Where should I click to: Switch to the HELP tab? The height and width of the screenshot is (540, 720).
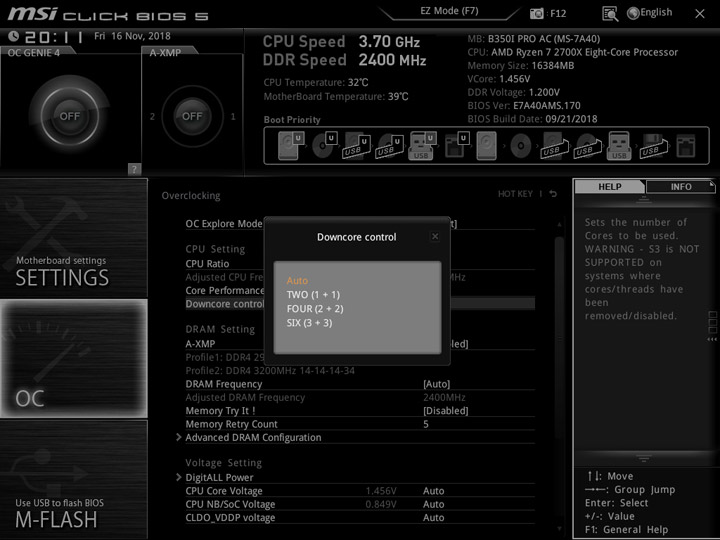(609, 186)
